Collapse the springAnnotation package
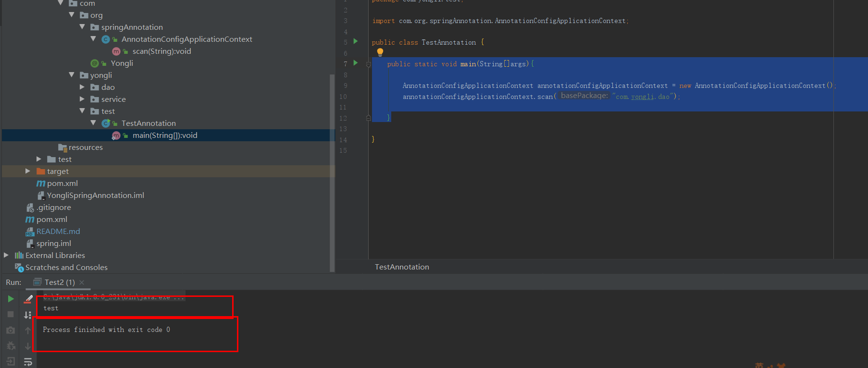 point(82,27)
